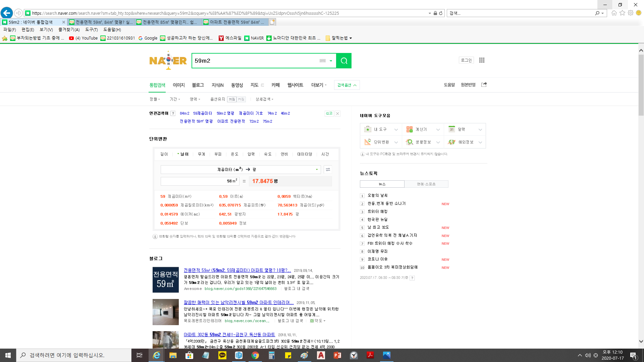Screen dimensions: 644x362
Task: Click the 로그인 login button
Action: [466, 60]
